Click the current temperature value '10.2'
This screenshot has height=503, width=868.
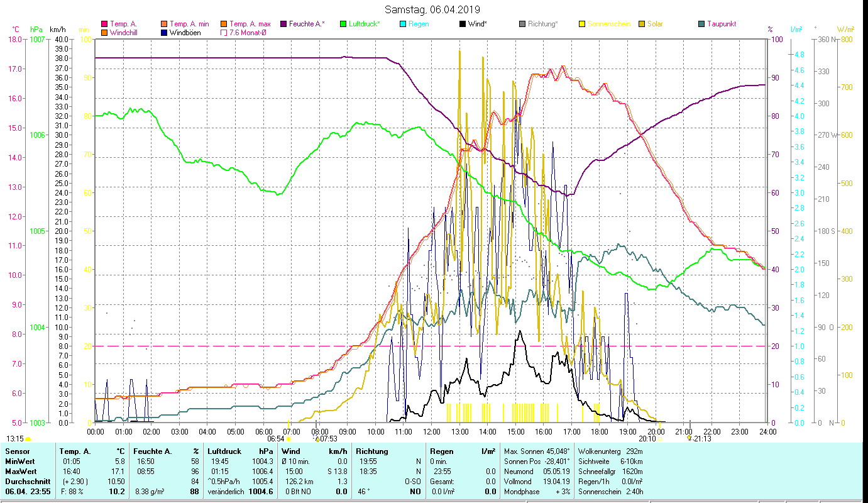click(x=117, y=492)
